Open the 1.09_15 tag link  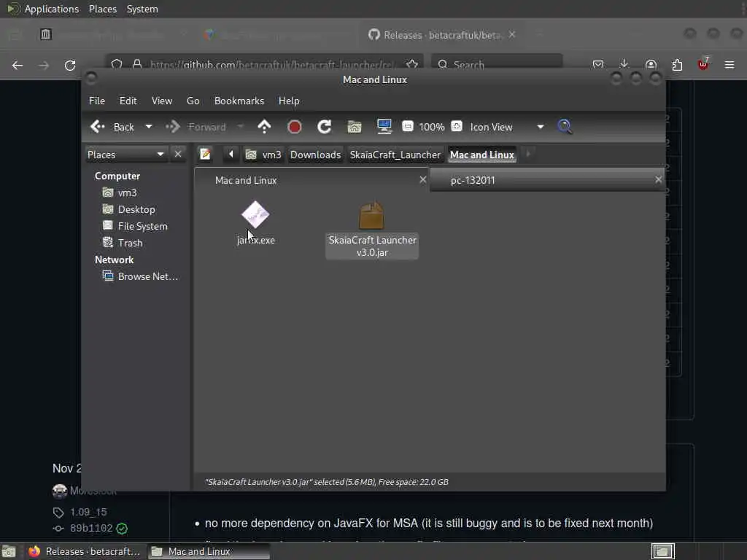click(x=88, y=512)
